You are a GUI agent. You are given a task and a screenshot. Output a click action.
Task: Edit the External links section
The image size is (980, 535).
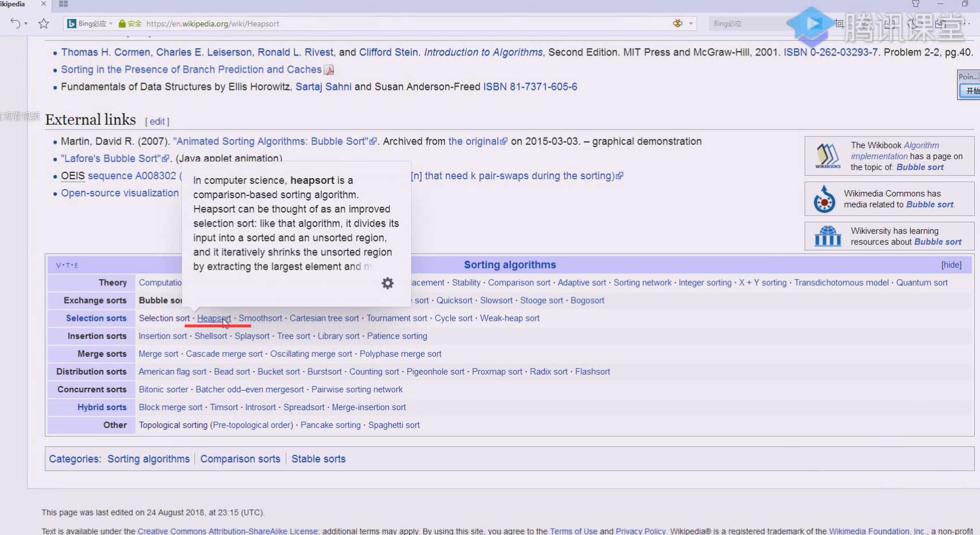[158, 121]
